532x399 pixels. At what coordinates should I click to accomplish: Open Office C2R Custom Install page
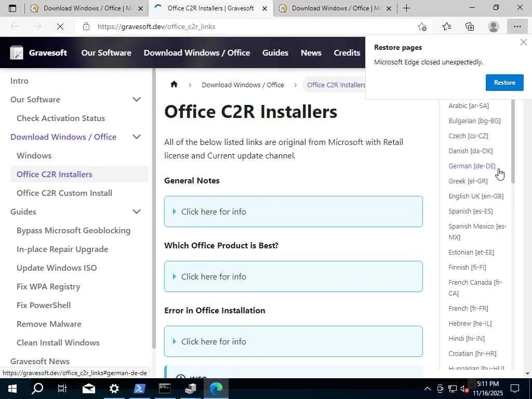pyautogui.click(x=64, y=193)
